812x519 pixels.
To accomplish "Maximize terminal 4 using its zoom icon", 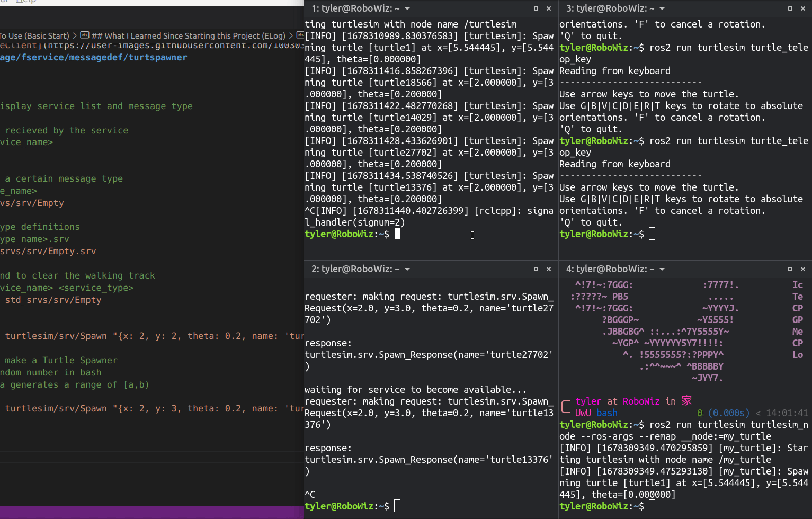I will (x=790, y=269).
